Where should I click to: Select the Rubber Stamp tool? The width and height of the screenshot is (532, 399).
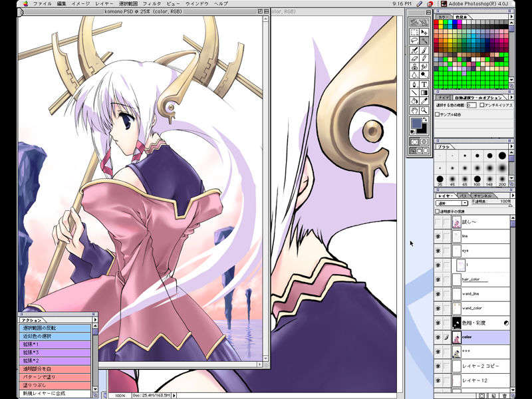click(x=414, y=67)
